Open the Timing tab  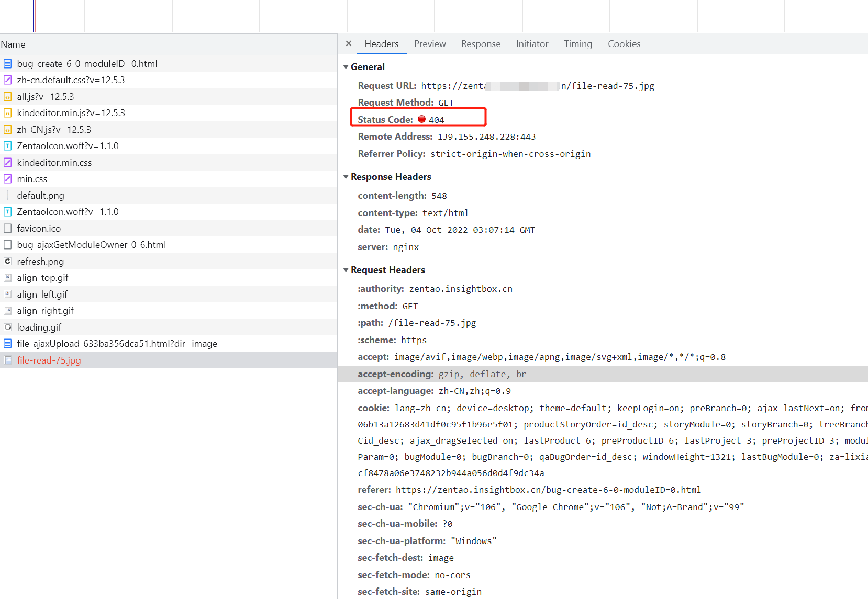pos(578,44)
